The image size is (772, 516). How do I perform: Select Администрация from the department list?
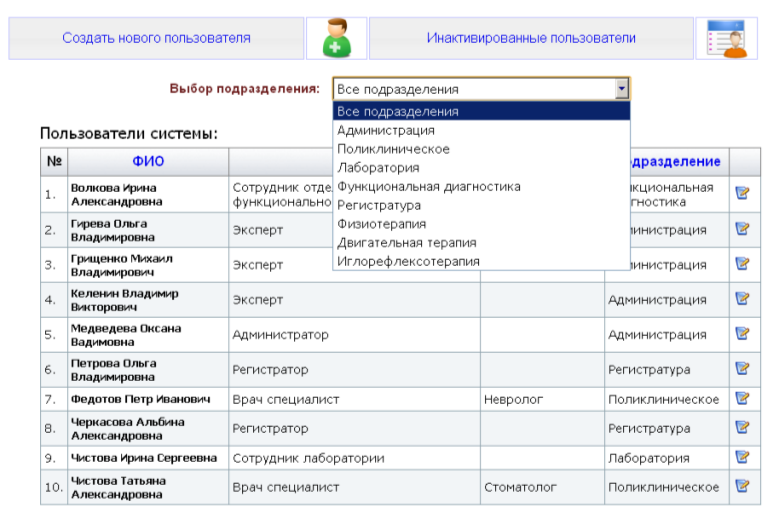[386, 130]
